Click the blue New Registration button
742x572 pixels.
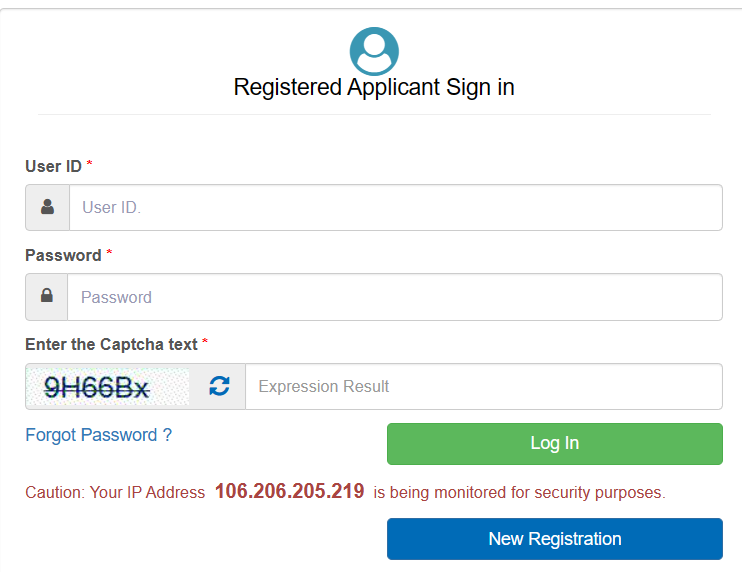[555, 538]
